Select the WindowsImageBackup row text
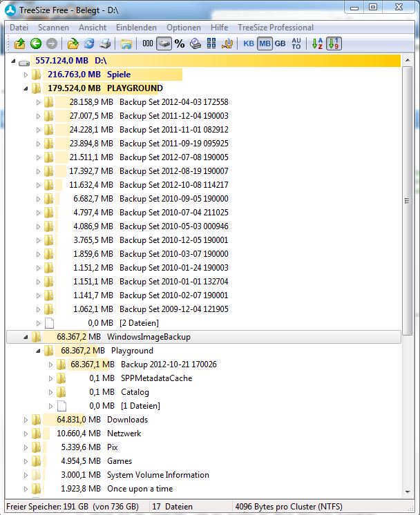Screen dimensions: 420x515 149,337
